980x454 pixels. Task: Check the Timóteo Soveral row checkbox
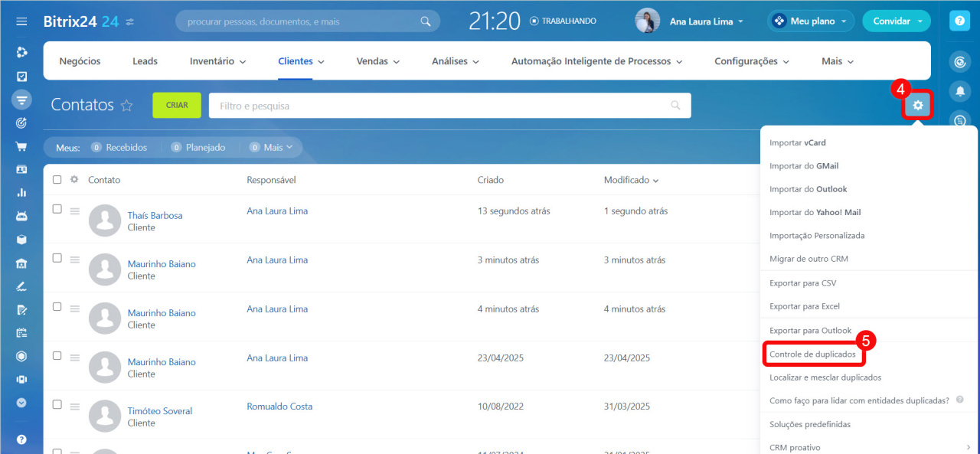click(x=57, y=404)
